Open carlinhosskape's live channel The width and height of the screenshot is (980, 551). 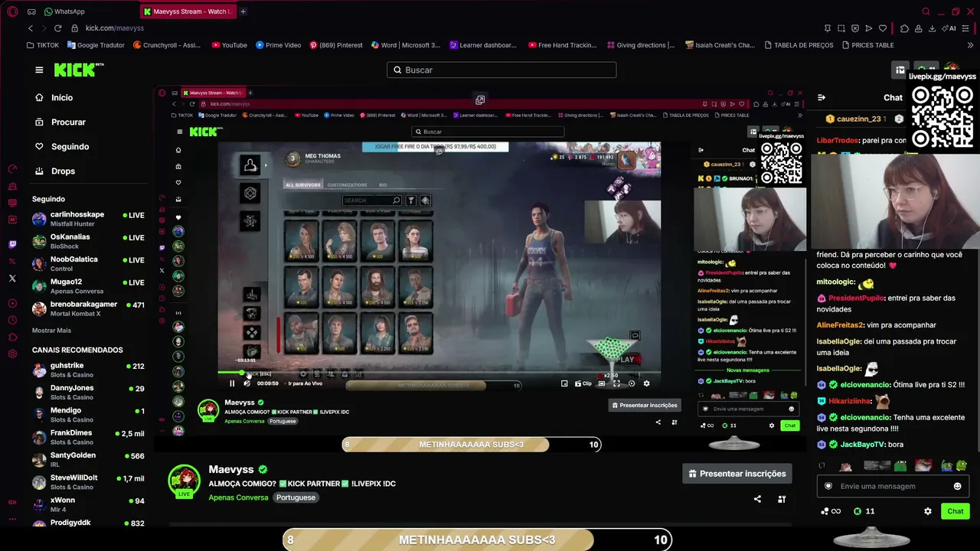pyautogui.click(x=88, y=219)
